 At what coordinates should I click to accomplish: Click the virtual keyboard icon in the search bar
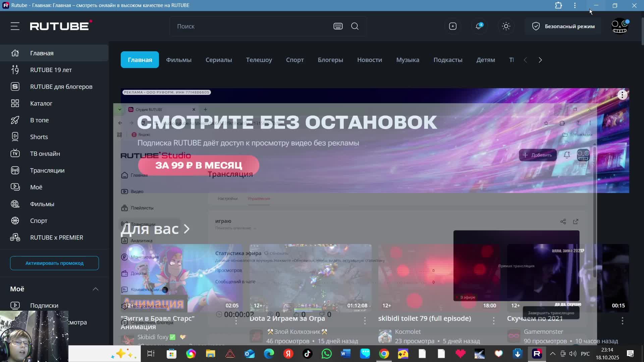(338, 26)
